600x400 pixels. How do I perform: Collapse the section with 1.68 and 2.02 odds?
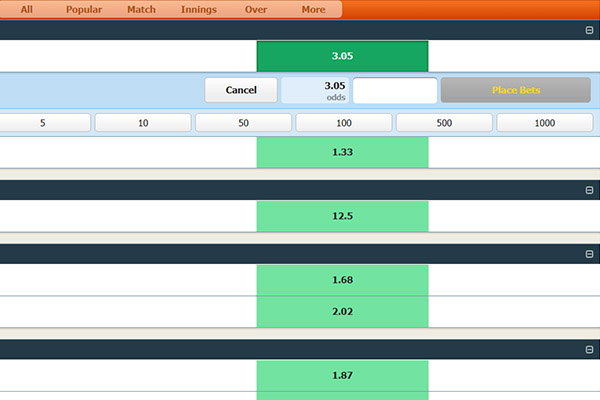click(x=589, y=254)
